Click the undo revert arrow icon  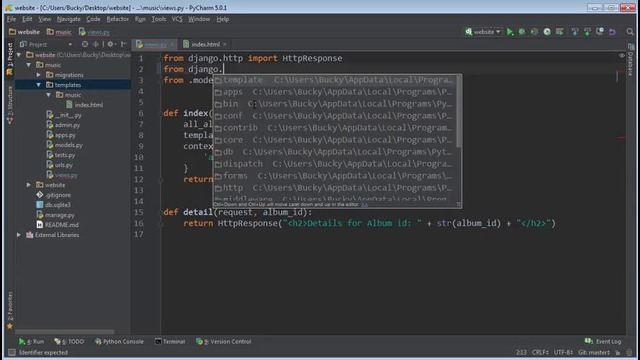[612, 32]
